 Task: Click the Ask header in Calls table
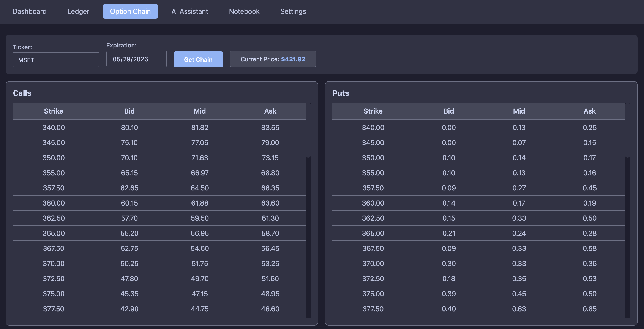(x=270, y=111)
